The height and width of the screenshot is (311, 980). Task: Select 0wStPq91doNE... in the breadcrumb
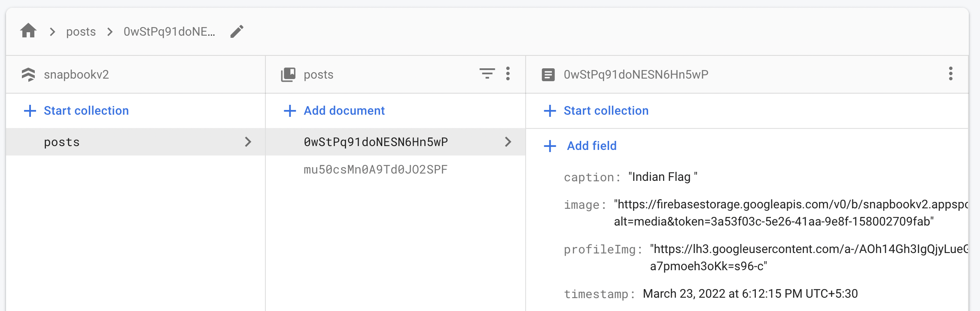(x=169, y=32)
